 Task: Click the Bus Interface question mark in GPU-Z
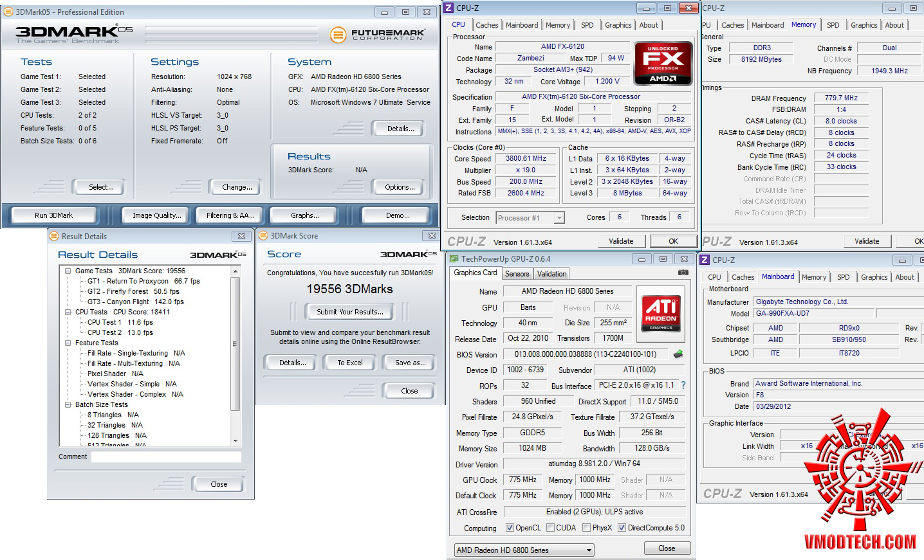683,385
